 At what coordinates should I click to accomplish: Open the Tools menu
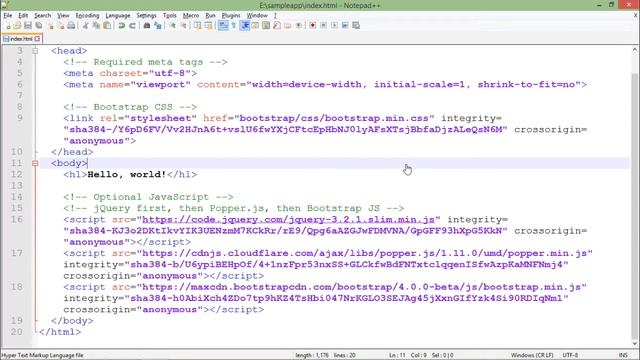click(x=169, y=16)
